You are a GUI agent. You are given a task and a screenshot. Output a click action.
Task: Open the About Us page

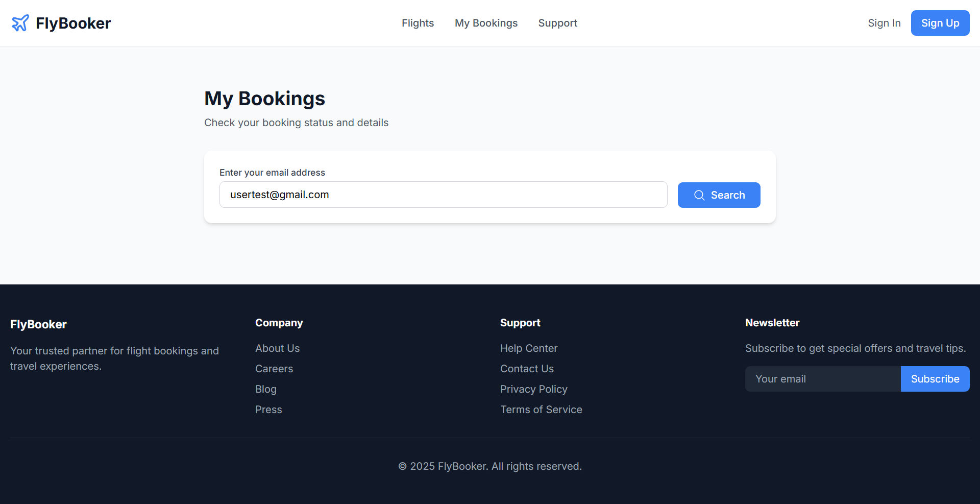(x=277, y=348)
